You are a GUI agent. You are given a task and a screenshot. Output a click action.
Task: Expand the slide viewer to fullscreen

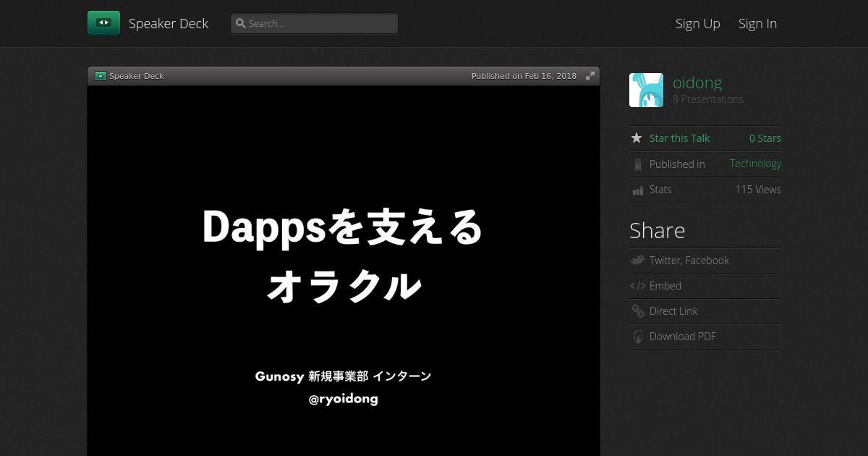coord(590,76)
